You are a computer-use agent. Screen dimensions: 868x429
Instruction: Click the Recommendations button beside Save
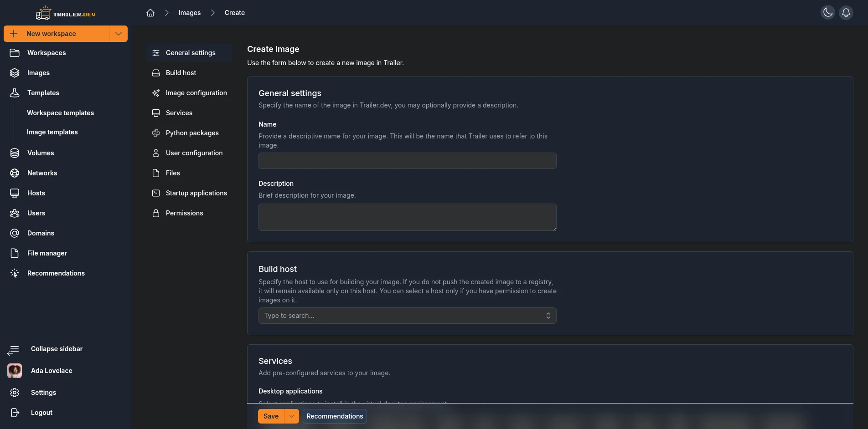point(335,416)
